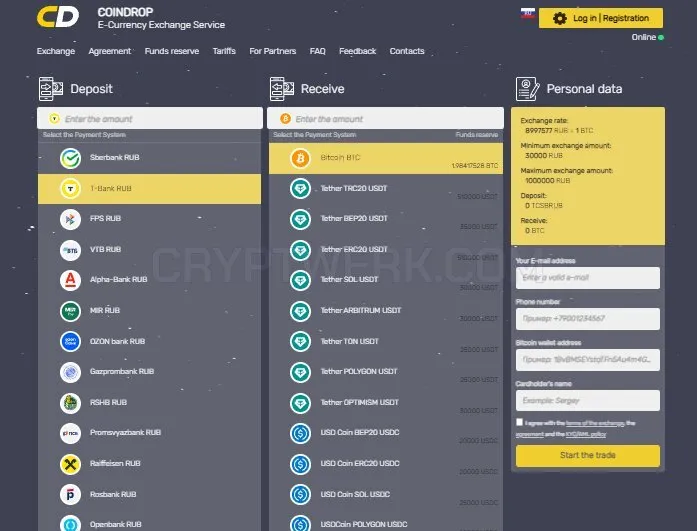The image size is (697, 531).
Task: Open the Contacts page
Action: (407, 51)
